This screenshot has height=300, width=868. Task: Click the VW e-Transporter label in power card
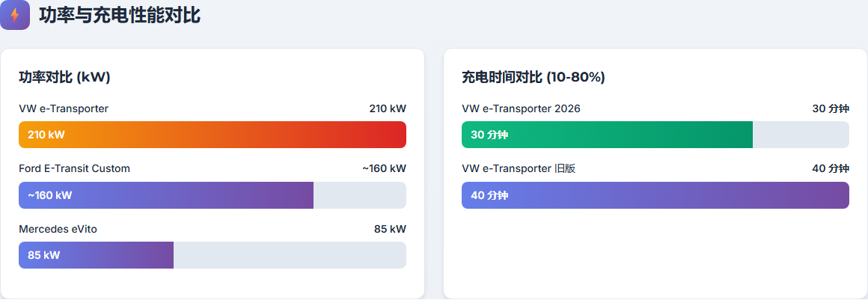(64, 108)
